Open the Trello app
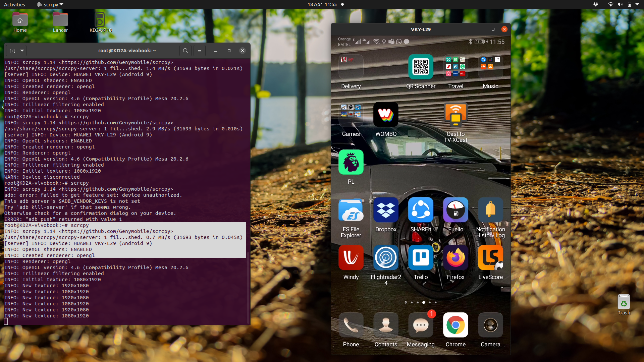 click(421, 257)
